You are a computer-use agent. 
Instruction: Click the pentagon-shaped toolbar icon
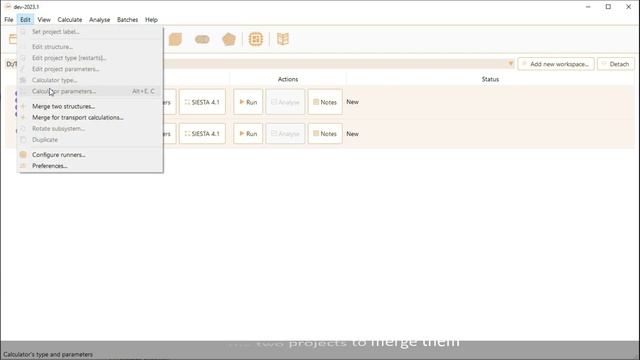coord(229,39)
